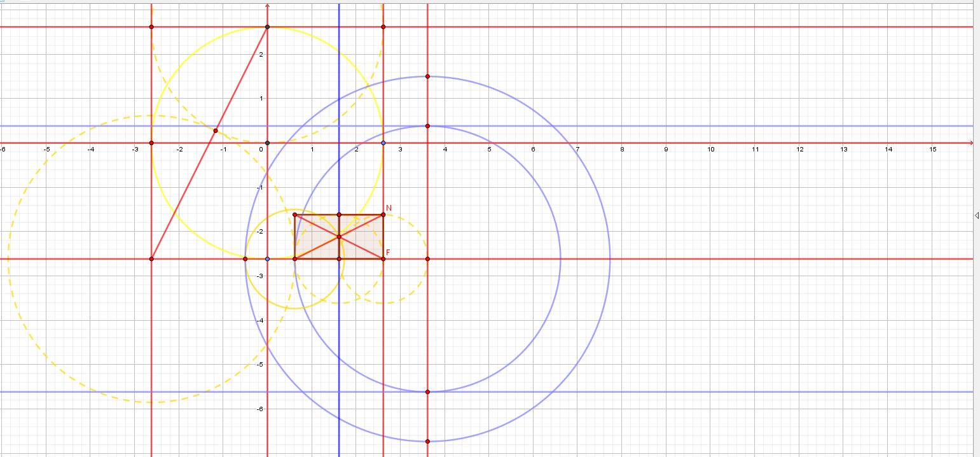Select point F at rectangle's bottom-right corner

(x=383, y=259)
